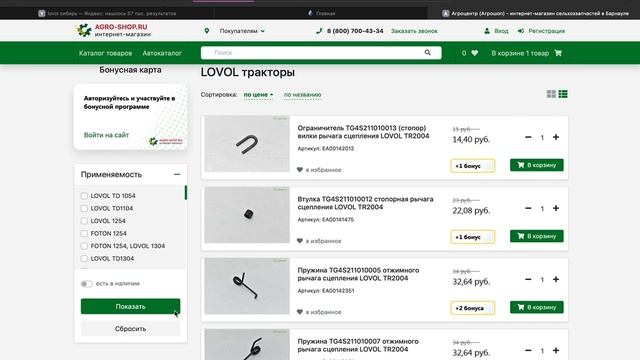Click the Вход link
The width and height of the screenshot is (640, 360).
coord(501,31)
